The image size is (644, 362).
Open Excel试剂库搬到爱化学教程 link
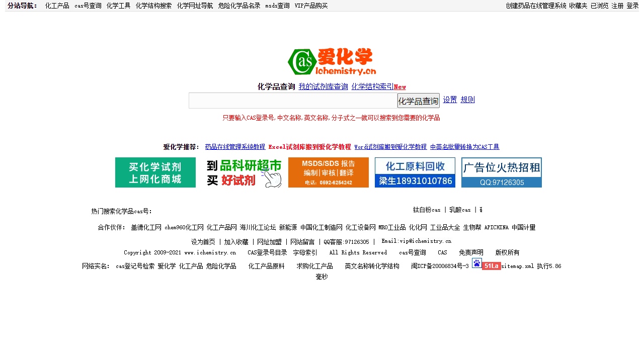click(310, 147)
